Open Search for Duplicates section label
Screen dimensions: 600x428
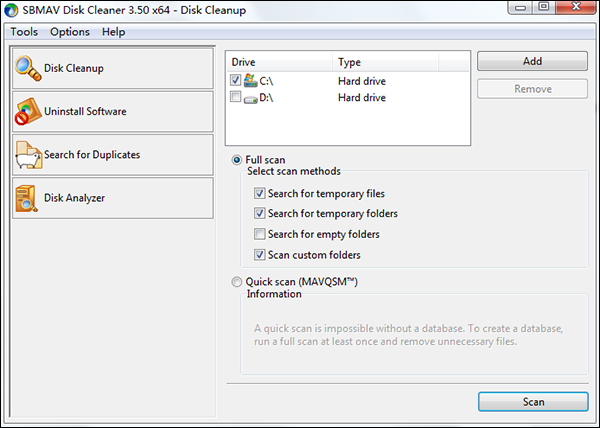click(92, 155)
